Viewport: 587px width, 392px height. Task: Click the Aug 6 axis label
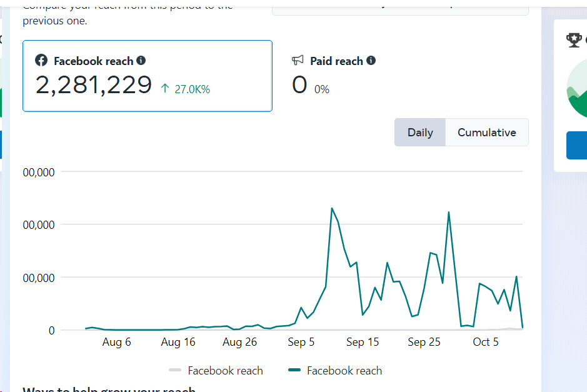[116, 342]
